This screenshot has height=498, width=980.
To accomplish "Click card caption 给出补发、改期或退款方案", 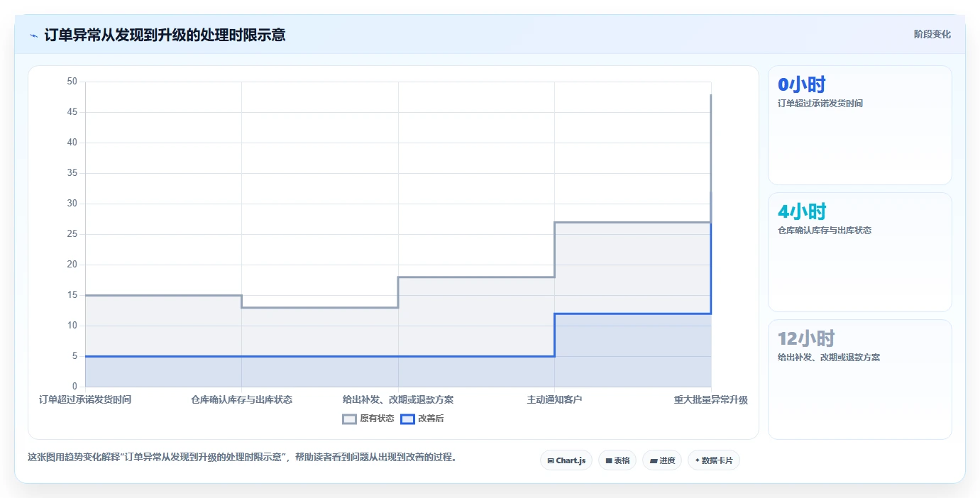I will [x=829, y=358].
